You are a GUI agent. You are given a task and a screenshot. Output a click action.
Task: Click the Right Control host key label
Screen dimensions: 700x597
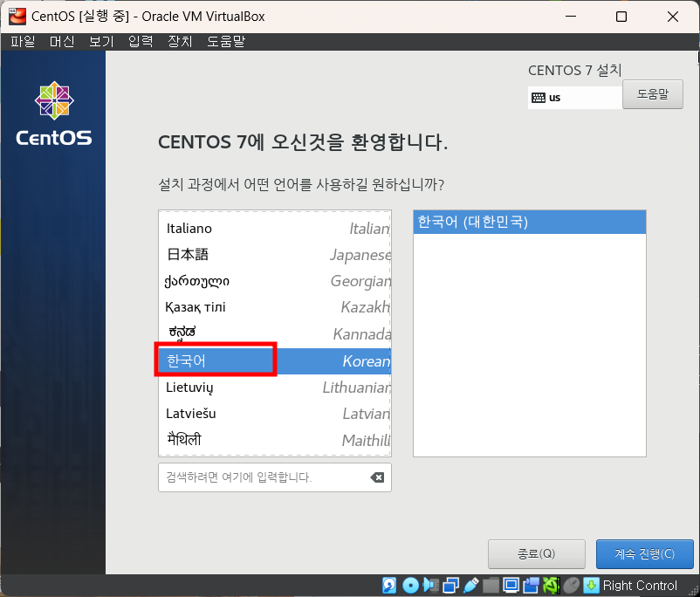[640, 586]
